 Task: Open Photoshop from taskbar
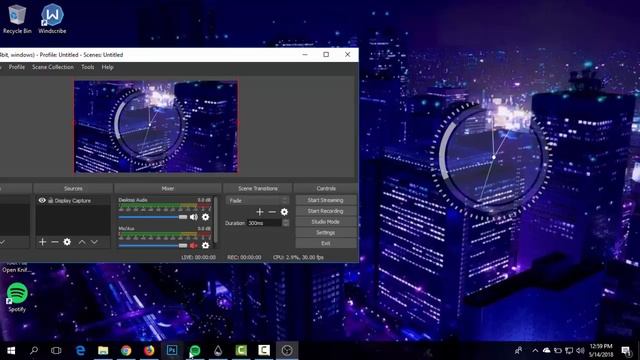pyautogui.click(x=172, y=350)
